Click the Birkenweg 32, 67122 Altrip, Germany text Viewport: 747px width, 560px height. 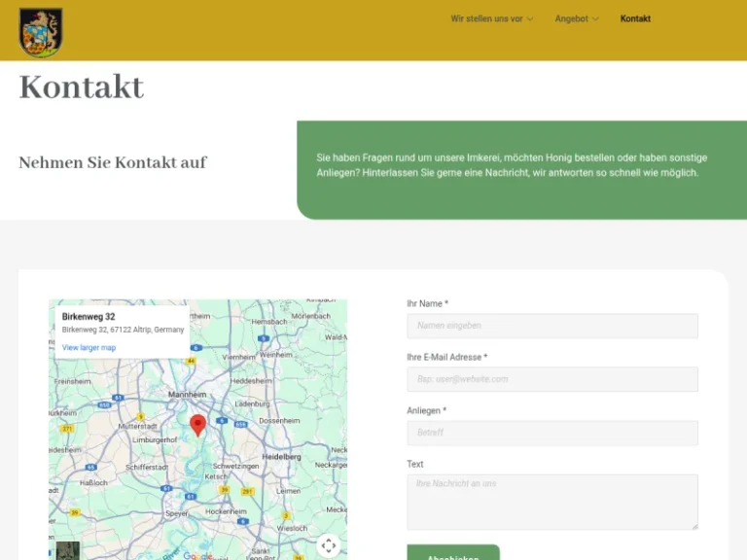123,330
